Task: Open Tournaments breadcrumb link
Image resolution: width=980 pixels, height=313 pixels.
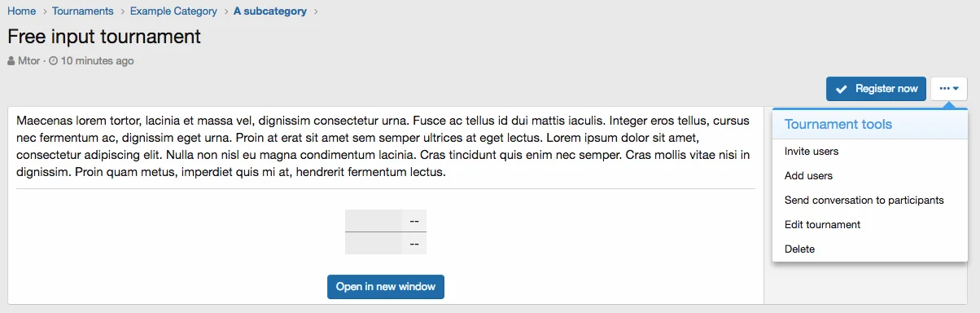Action: (83, 11)
